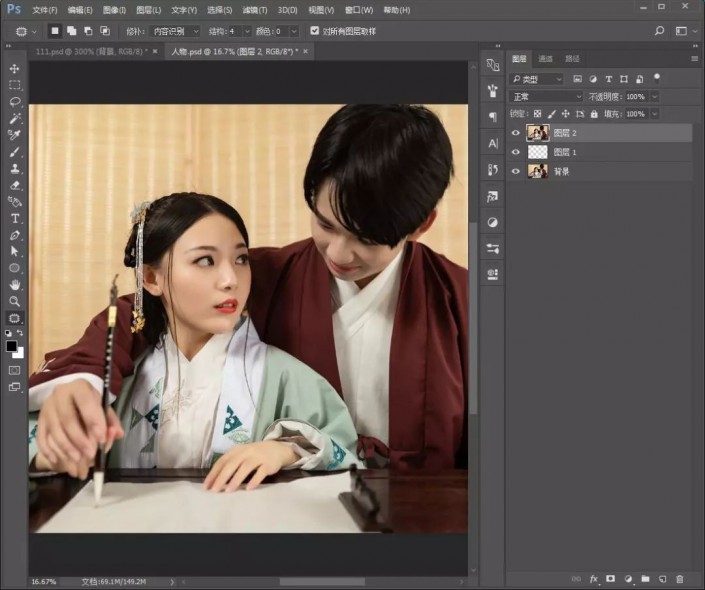Viewport: 705px width, 590px height.
Task: Select the Rectangular Marquee tool
Action: (x=14, y=85)
